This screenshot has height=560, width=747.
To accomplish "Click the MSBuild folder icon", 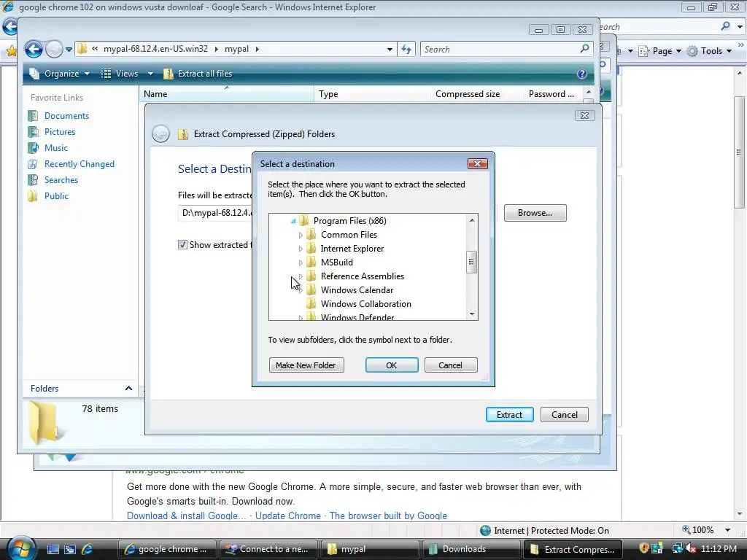I will pos(311,262).
